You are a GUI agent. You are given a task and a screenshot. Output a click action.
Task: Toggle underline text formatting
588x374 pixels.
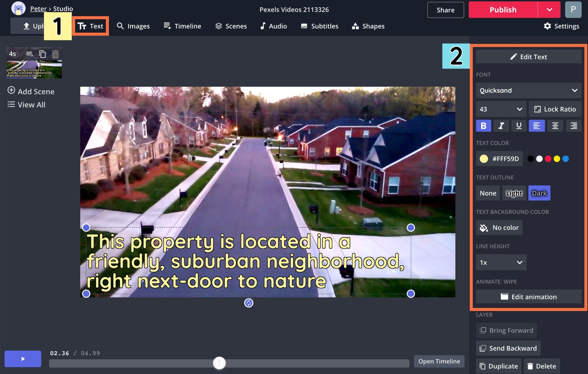[519, 126]
